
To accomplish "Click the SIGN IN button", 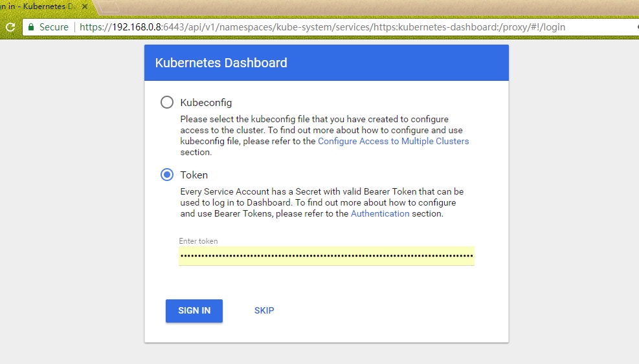I will (194, 311).
